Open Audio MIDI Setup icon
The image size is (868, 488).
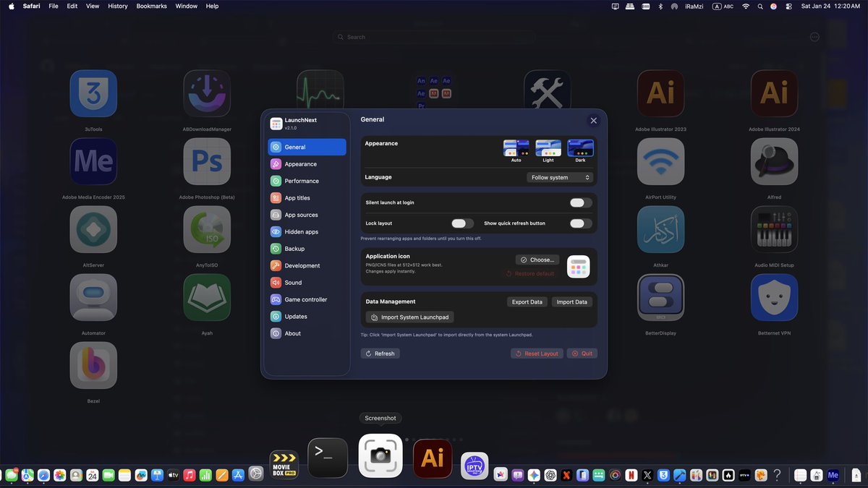774,229
